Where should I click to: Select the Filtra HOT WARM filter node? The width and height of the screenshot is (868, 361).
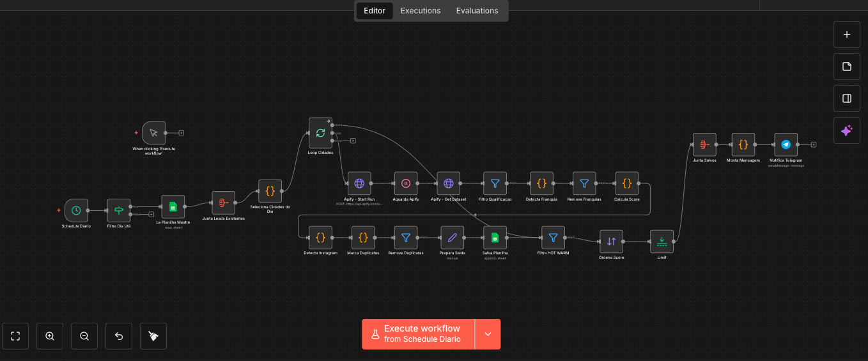pyautogui.click(x=553, y=238)
